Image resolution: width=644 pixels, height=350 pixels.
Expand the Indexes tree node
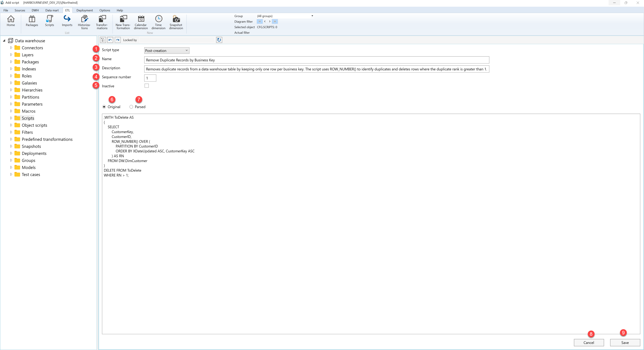[11, 69]
